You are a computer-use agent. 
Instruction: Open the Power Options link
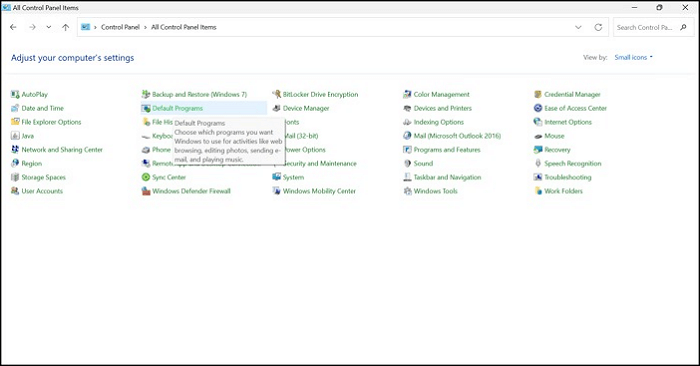(x=305, y=150)
